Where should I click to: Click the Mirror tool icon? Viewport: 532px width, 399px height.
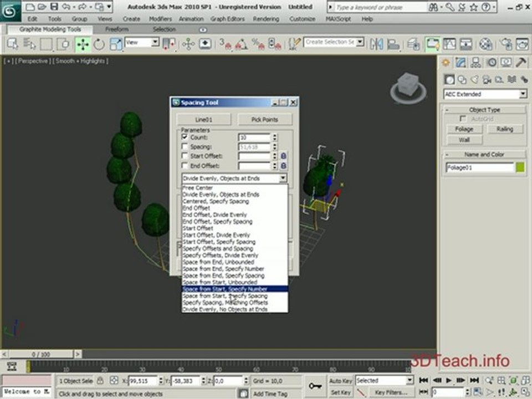(377, 44)
